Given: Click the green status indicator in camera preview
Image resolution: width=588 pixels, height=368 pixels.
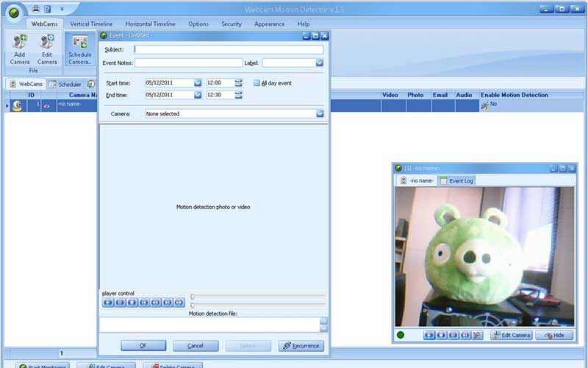Looking at the screenshot, I should point(401,335).
